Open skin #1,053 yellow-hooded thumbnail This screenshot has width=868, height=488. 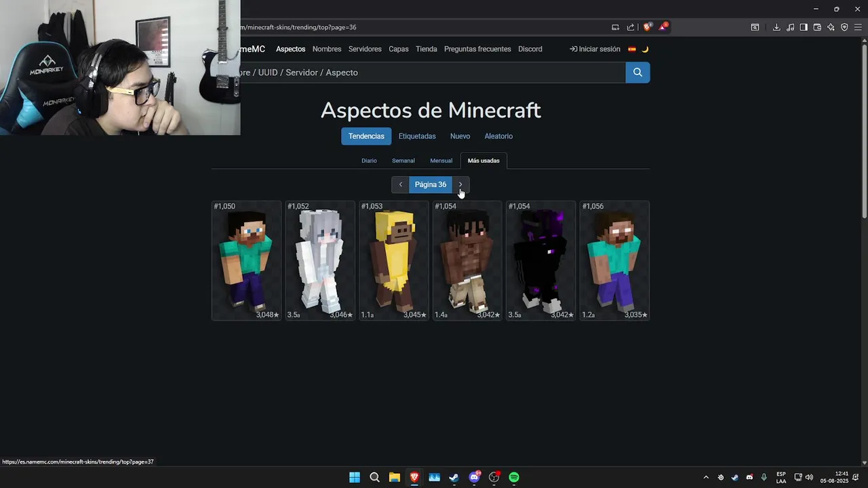coord(393,261)
